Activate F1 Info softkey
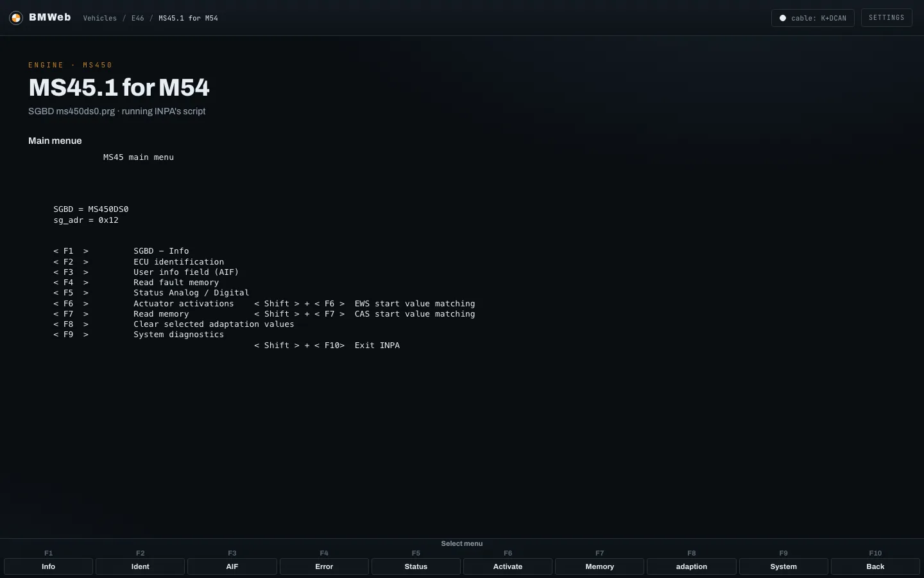The width and height of the screenshot is (924, 578). [48, 566]
